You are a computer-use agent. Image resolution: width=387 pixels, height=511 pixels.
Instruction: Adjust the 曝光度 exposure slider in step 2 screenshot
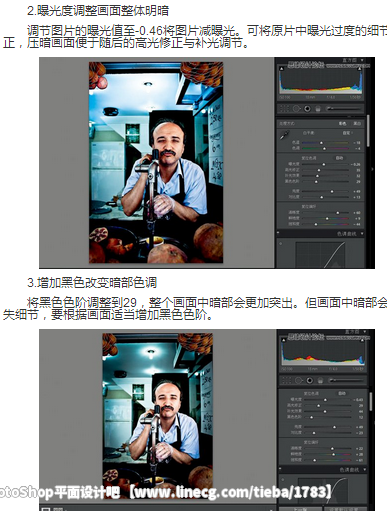click(x=326, y=164)
